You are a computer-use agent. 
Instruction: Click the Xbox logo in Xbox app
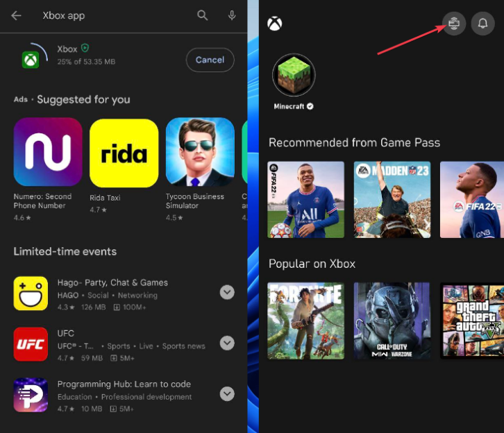point(274,24)
